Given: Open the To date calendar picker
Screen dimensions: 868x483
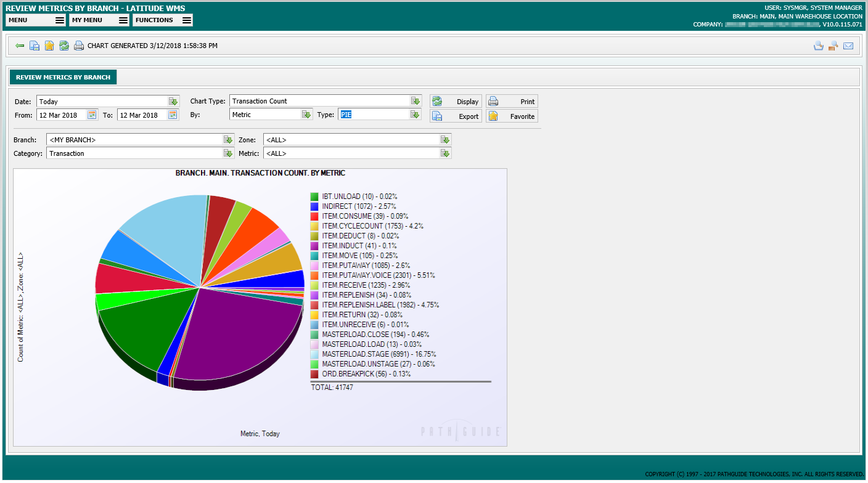Looking at the screenshot, I should 173,115.
